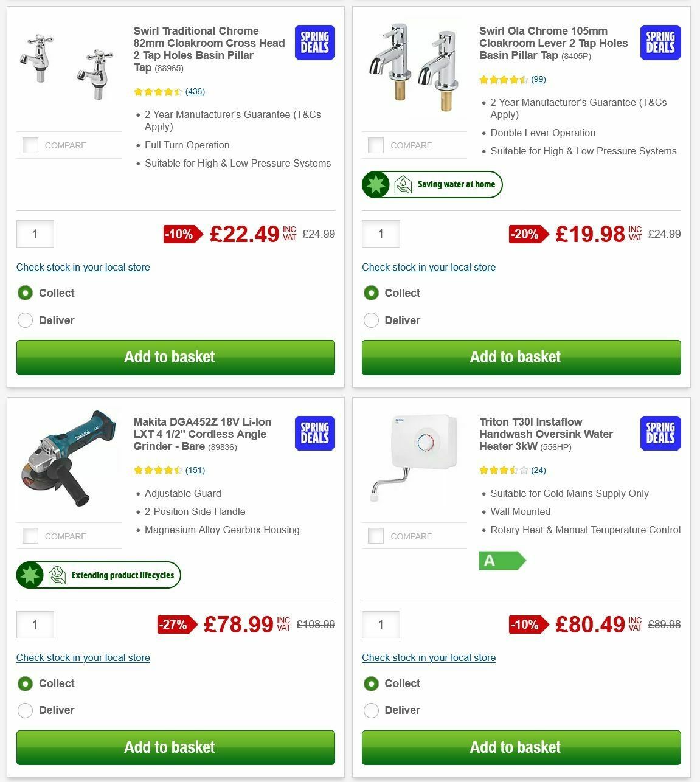The width and height of the screenshot is (700, 782).
Task: Tick the Compare checkbox for the Makita grinder
Action: click(x=30, y=536)
